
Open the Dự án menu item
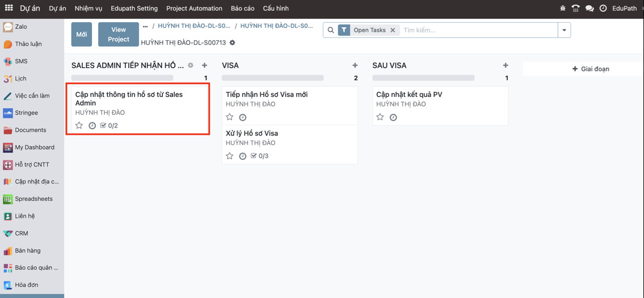click(57, 8)
